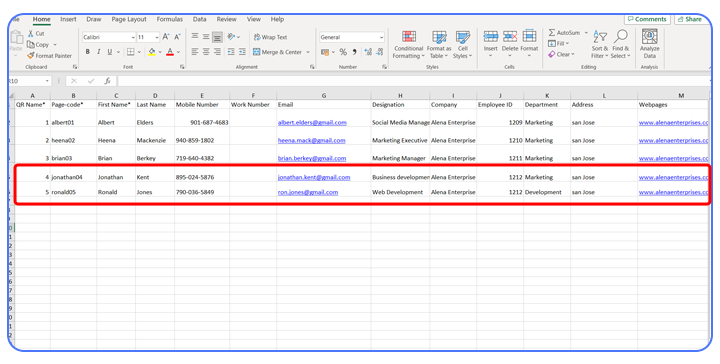Viewport: 720px width, 364px height.
Task: Open Analyze Data tool
Action: coord(649,44)
